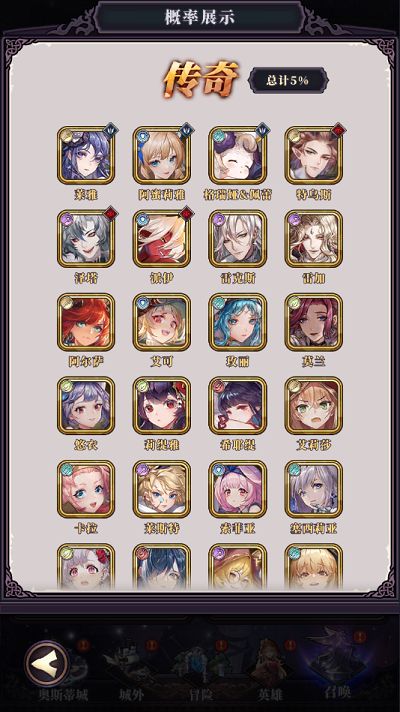400x712 pixels.
Task: Choose the 特乌斯 hero icon
Action: tap(314, 155)
